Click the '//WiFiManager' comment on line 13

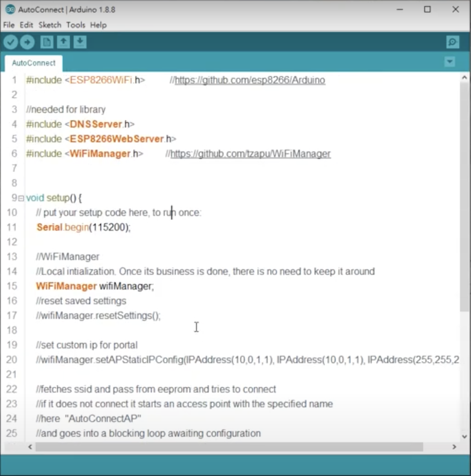[68, 257]
